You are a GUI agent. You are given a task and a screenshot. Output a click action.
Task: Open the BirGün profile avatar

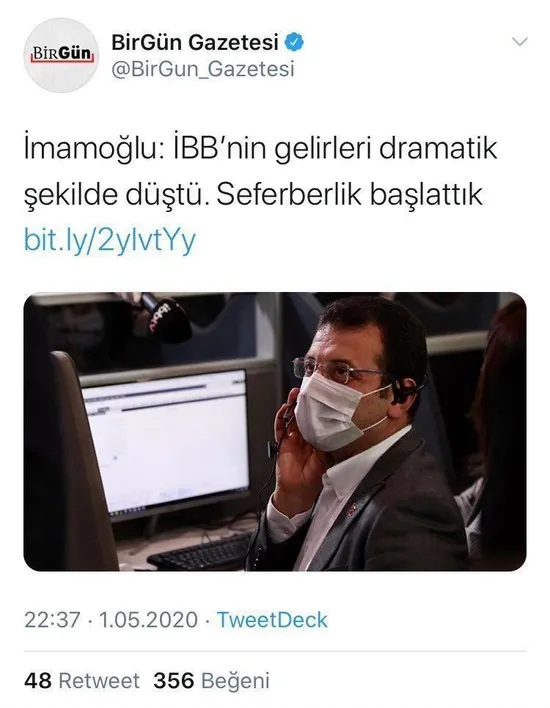(x=61, y=56)
